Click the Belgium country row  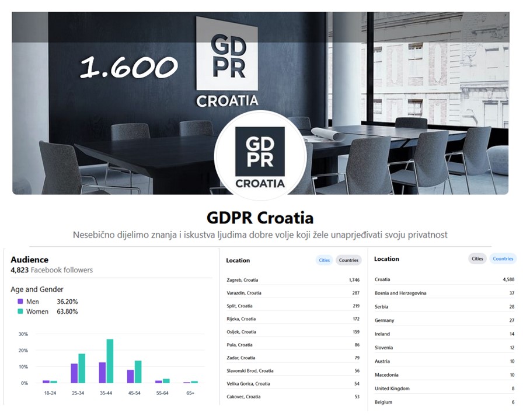445,402
